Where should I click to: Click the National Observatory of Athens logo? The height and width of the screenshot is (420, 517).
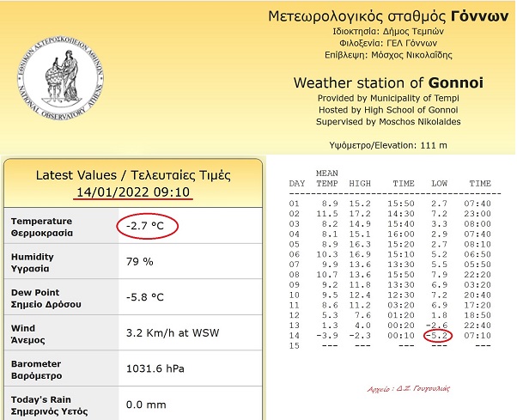60,78
